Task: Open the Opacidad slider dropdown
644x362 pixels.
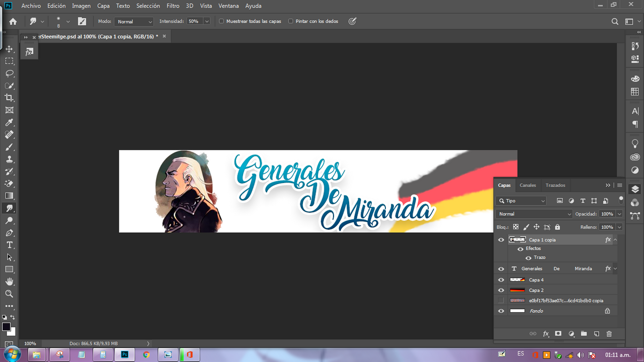Action: coord(619,214)
